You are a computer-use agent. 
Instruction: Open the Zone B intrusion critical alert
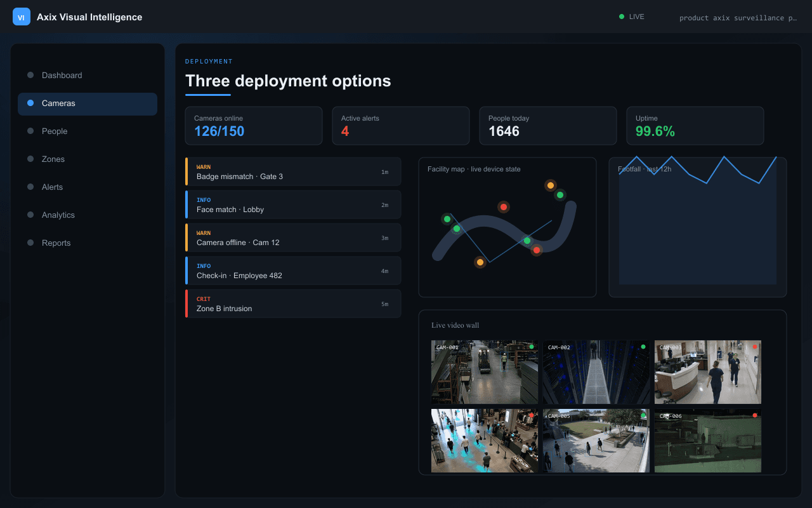293,304
